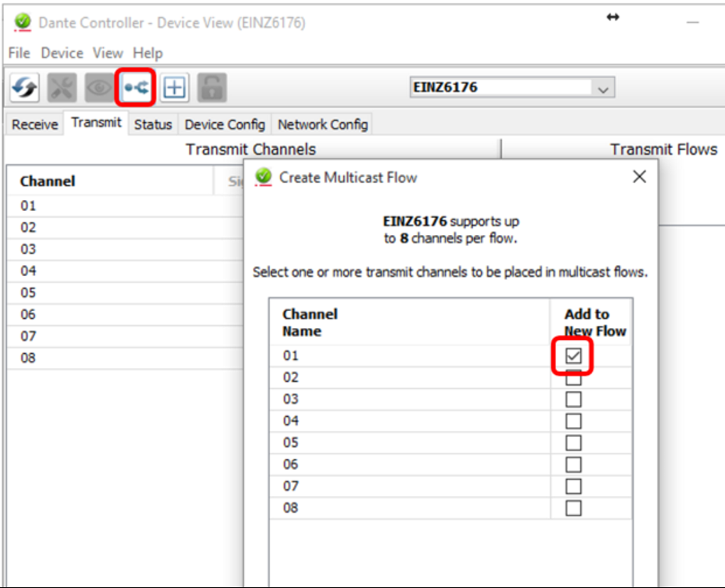Click the Channel Name column header
This screenshot has width=725, height=588.
pos(410,323)
